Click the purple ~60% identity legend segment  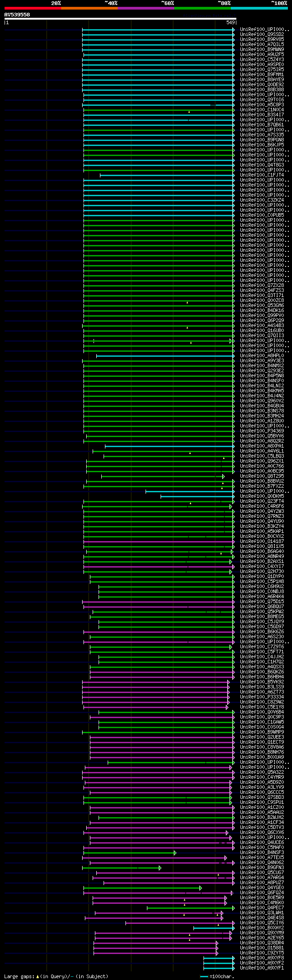pos(146,8)
